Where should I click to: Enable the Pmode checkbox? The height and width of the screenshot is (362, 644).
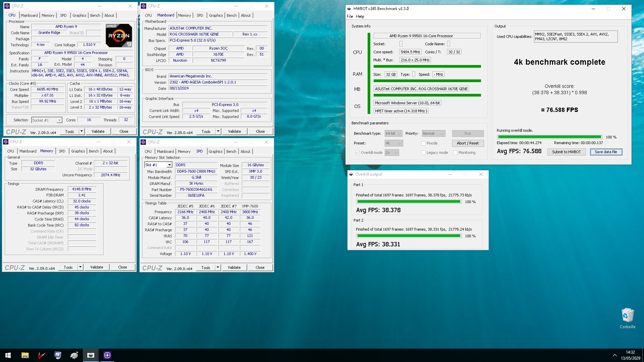[x=423, y=143]
